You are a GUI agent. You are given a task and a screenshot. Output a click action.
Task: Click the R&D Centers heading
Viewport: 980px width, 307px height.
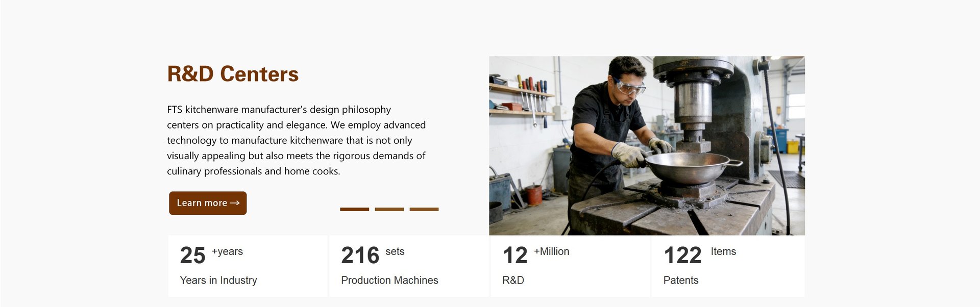coord(233,74)
